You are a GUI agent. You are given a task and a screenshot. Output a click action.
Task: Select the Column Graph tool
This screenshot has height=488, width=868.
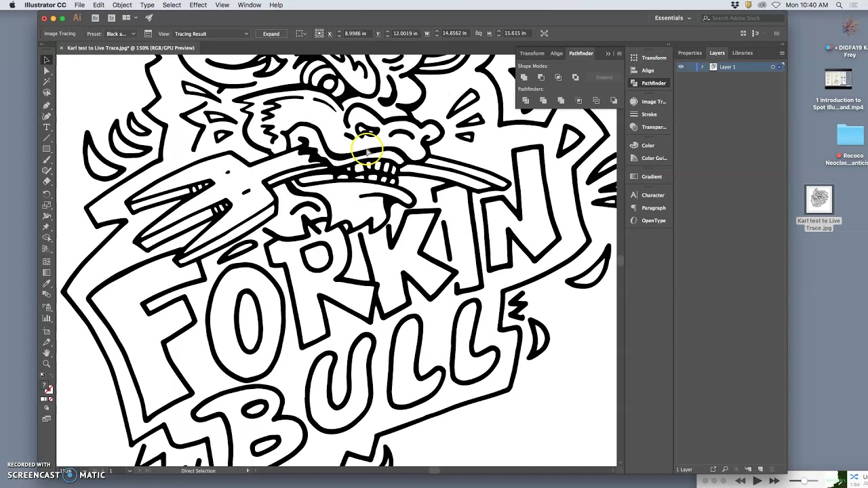tap(47, 319)
